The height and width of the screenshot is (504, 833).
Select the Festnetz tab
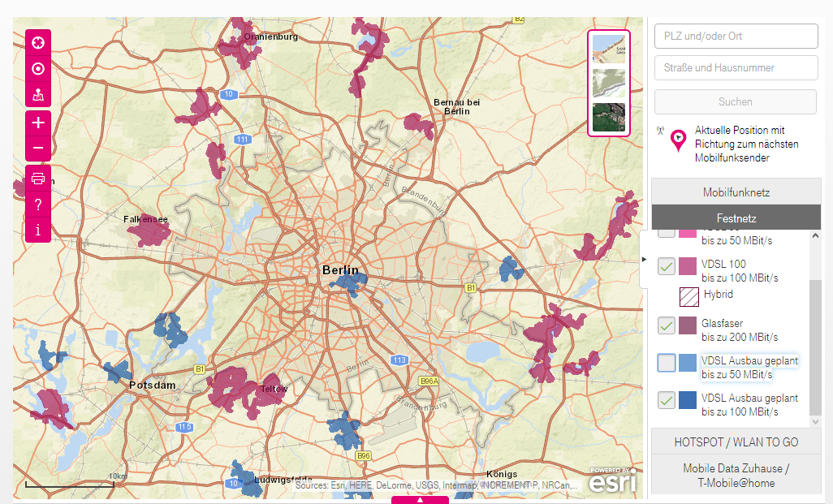pyautogui.click(x=736, y=218)
